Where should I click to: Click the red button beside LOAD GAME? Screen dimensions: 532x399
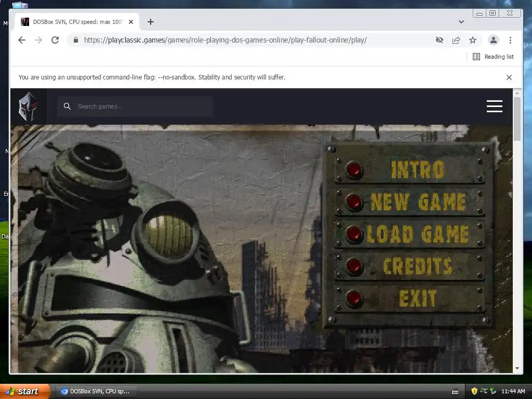[x=354, y=234]
